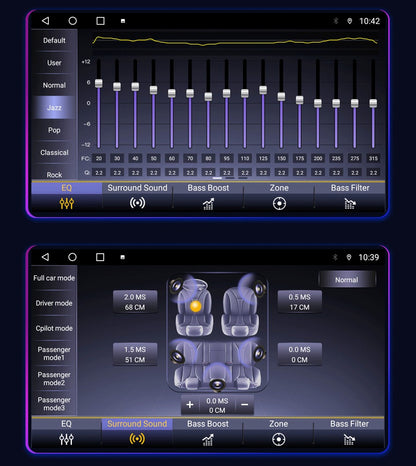Select the Bass Boost chart icon in the top screen
The height and width of the screenshot is (466, 416).
(208, 204)
